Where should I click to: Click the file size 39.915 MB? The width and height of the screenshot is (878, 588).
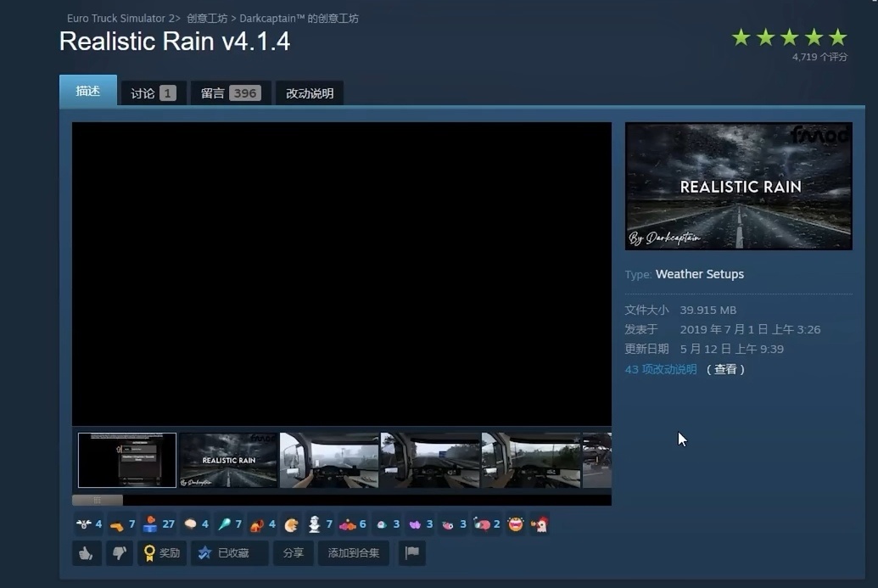708,310
